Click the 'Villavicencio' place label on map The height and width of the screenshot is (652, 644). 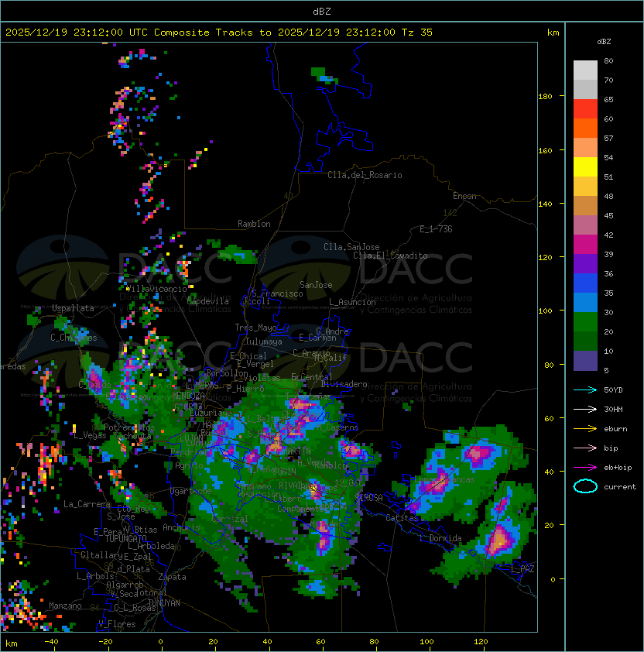click(x=156, y=289)
